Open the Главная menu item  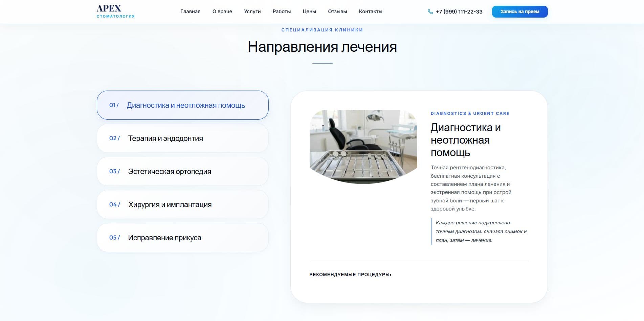(x=190, y=11)
